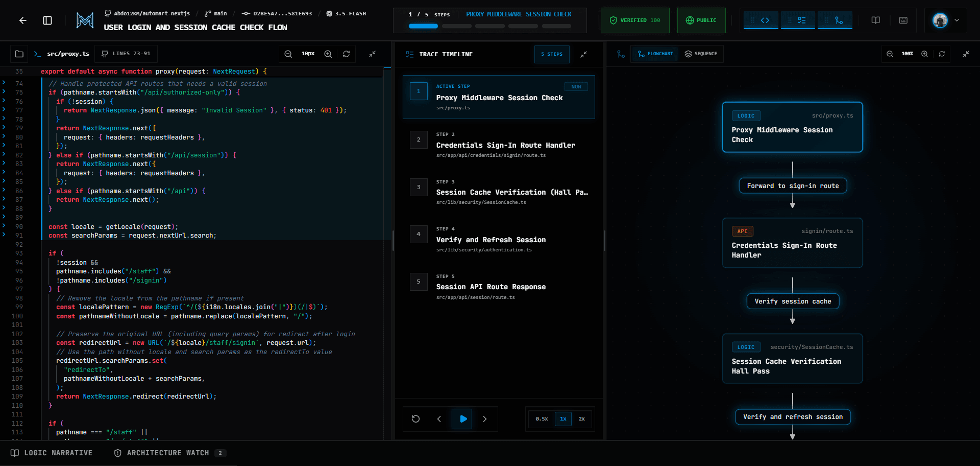
Task: Go to next trace step
Action: click(485, 419)
